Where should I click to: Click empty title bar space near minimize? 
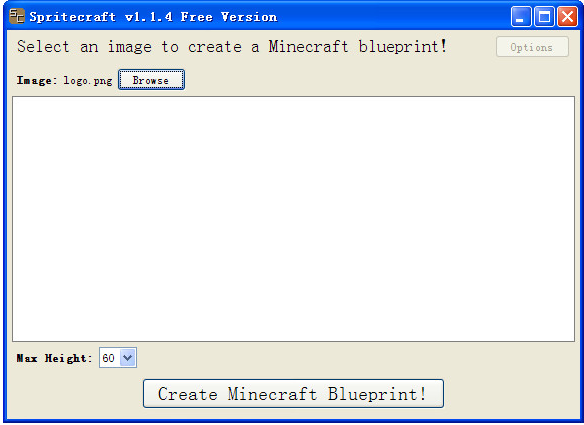(395, 17)
